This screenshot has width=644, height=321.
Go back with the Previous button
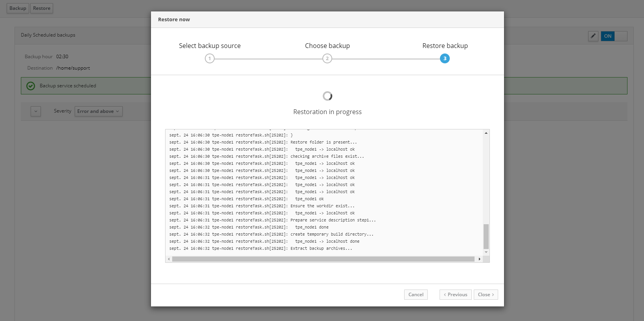(455, 295)
